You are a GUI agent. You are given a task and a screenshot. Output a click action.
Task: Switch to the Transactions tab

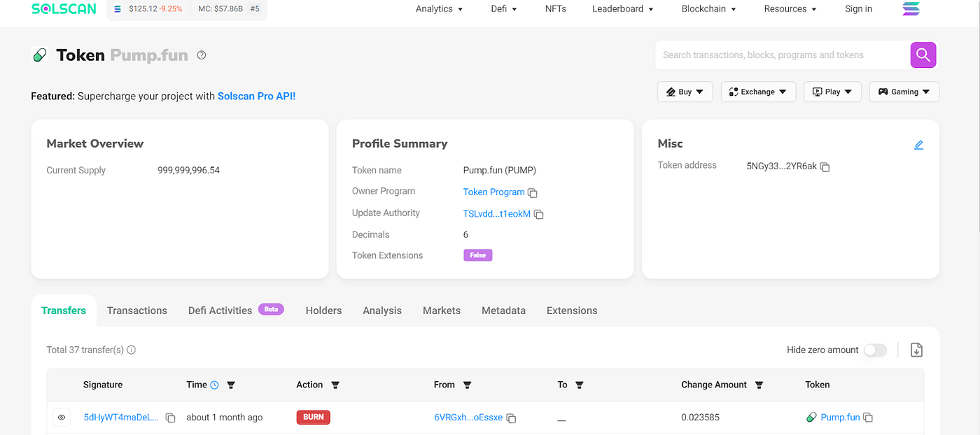pos(137,311)
